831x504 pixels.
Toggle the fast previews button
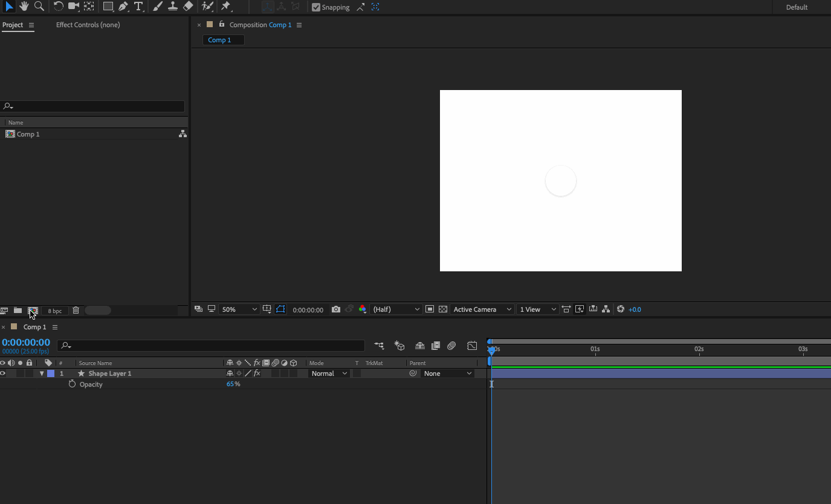tap(580, 309)
